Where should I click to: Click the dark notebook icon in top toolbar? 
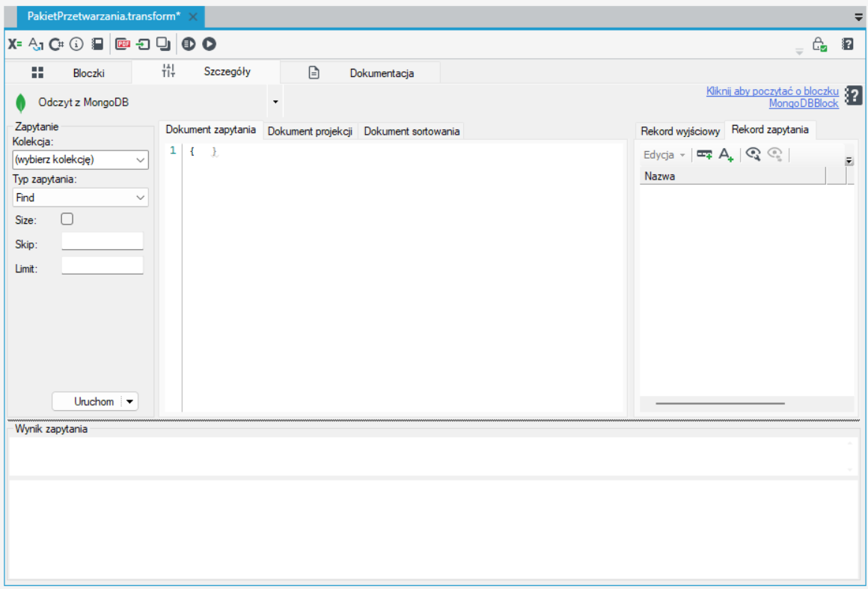97,44
